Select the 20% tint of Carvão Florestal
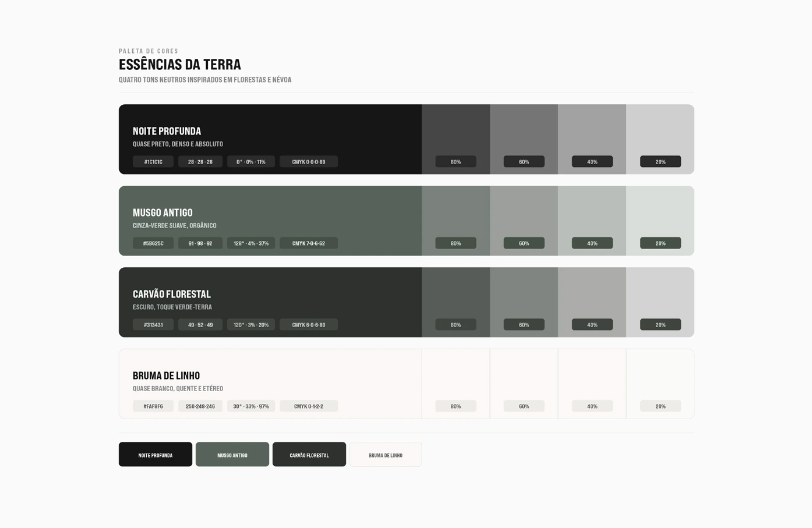The width and height of the screenshot is (812, 528). pos(660,302)
